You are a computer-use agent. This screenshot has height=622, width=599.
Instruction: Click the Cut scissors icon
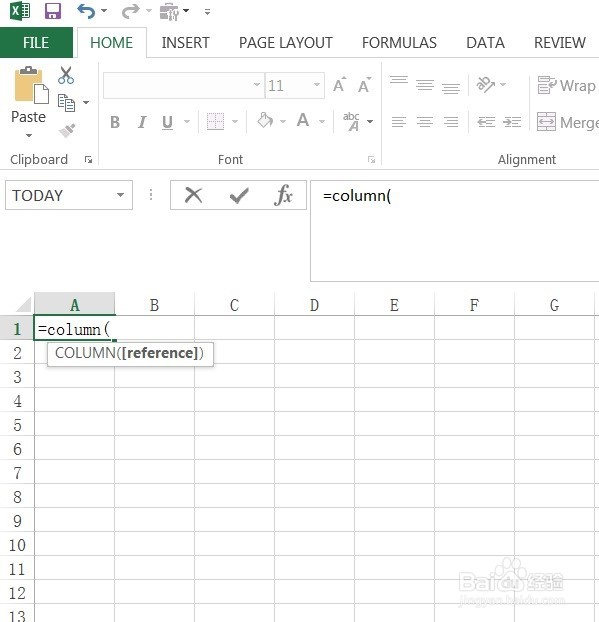click(x=66, y=75)
